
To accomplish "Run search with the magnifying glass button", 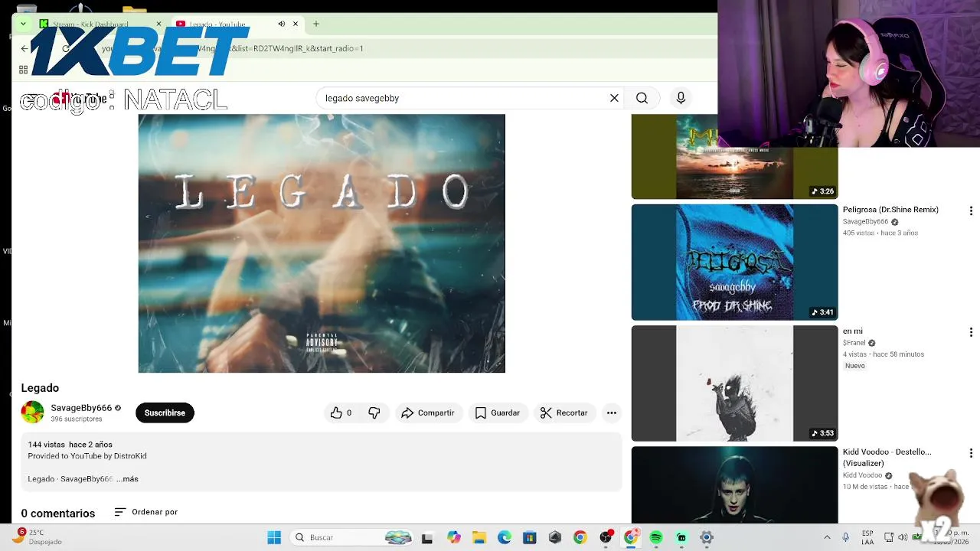I will [642, 98].
